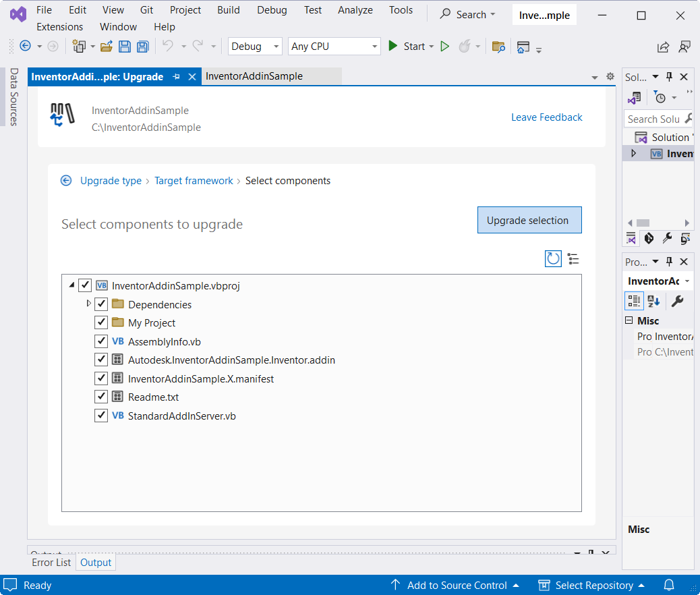Pin the Solution Explorer panel
The height and width of the screenshot is (595, 700).
click(x=669, y=77)
